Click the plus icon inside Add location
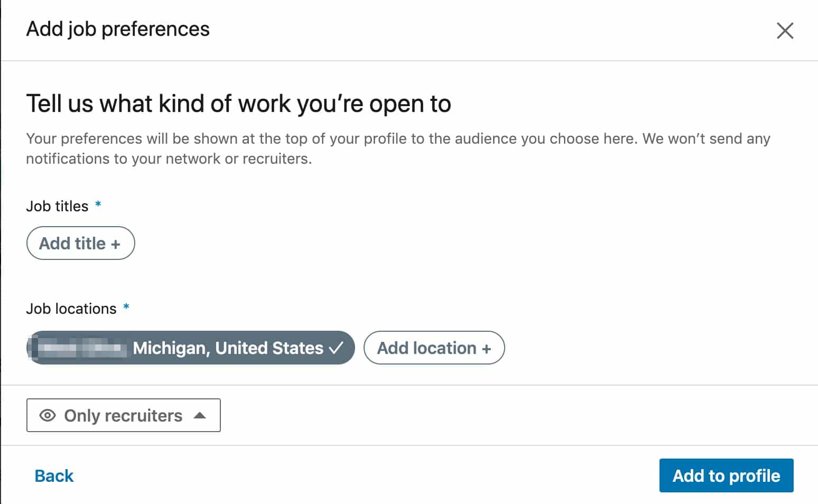 click(486, 349)
